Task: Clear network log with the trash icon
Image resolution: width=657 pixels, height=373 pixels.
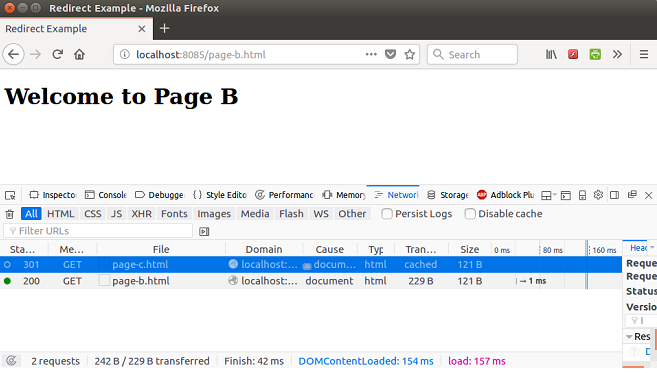Action: click(x=10, y=214)
